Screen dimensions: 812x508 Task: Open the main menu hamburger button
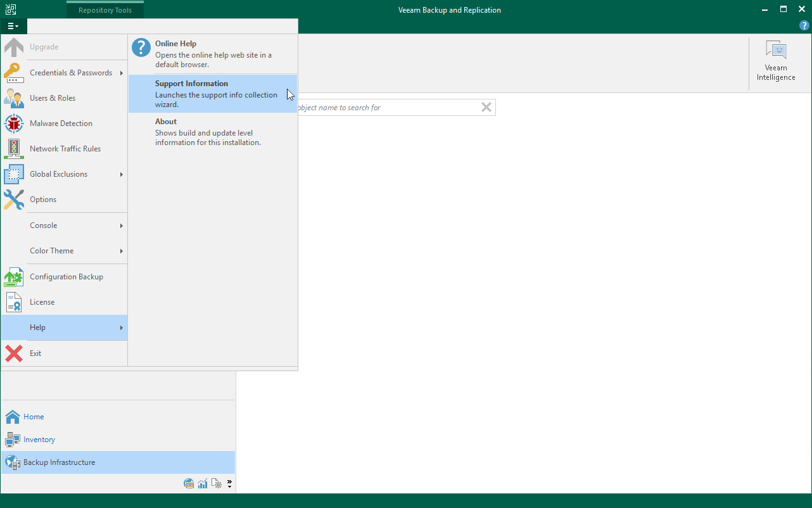click(x=13, y=26)
